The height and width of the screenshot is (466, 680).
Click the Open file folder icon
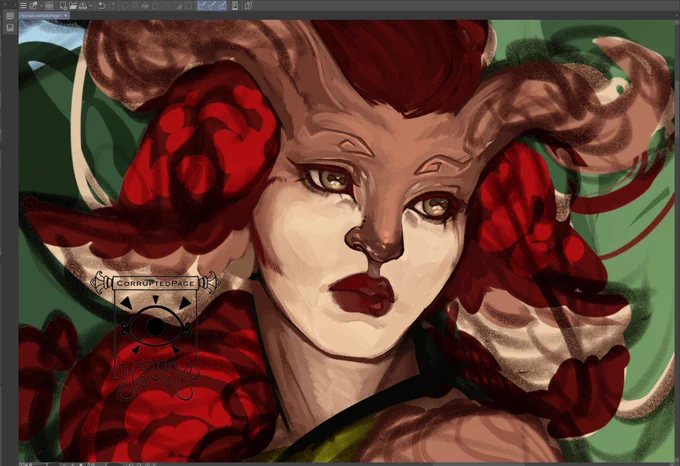tap(73, 6)
